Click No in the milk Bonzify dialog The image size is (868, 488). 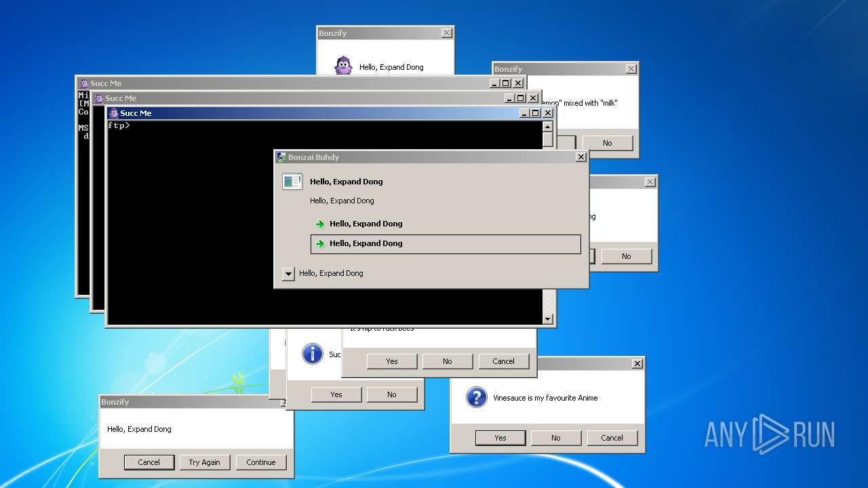[x=608, y=143]
